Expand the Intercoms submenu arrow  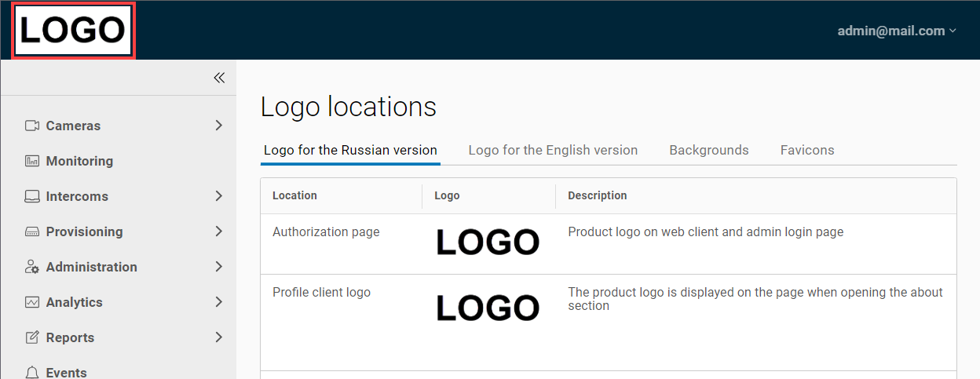pyautogui.click(x=219, y=196)
